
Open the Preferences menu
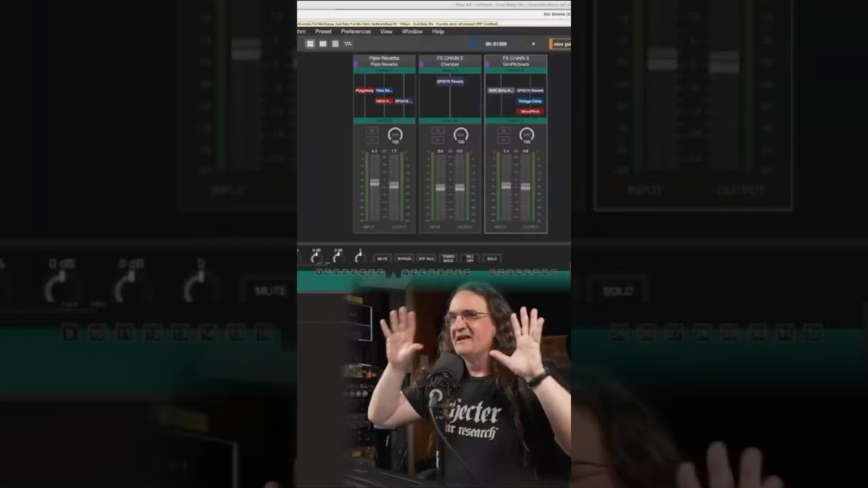coord(355,31)
